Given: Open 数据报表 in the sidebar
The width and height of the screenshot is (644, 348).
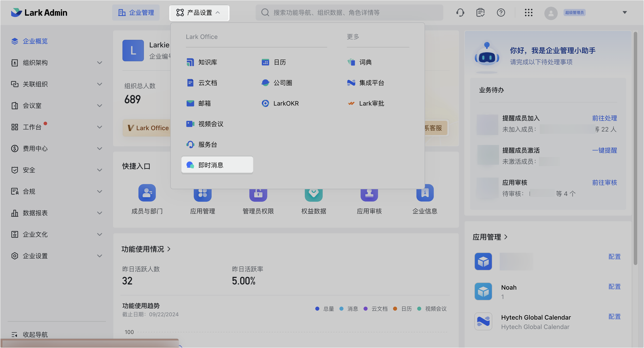Looking at the screenshot, I should (x=57, y=213).
